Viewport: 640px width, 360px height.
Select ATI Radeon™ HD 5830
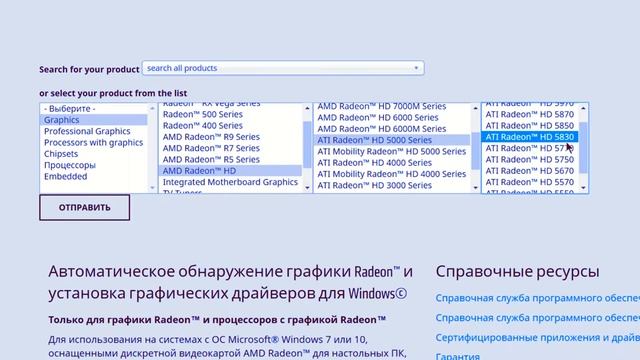530,137
